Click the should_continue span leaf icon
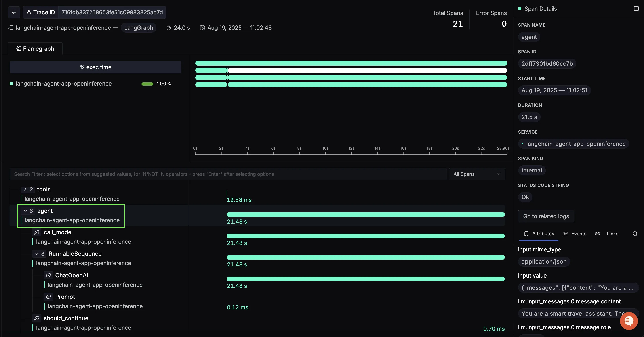The image size is (644, 337). click(x=37, y=318)
